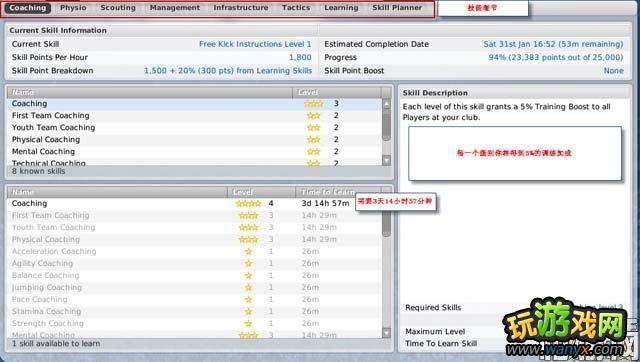Click the star icon of Agility Coaching
This screenshot has width=640, height=362.
coord(248,263)
